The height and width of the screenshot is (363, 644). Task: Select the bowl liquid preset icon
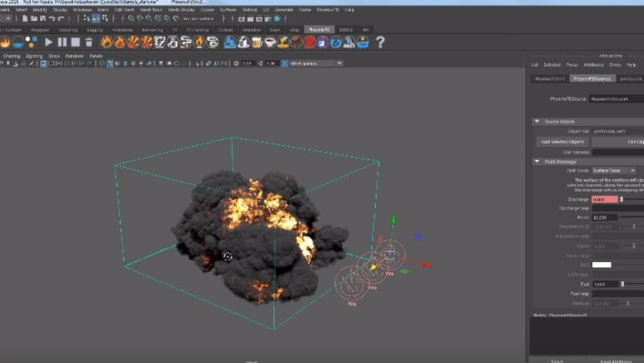270,42
